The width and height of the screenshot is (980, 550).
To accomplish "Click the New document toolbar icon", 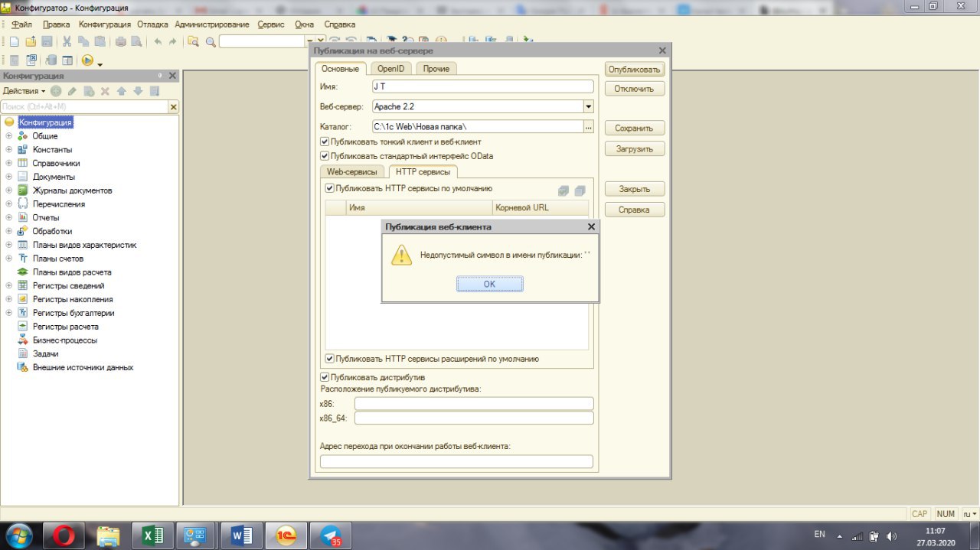I will (x=14, y=41).
